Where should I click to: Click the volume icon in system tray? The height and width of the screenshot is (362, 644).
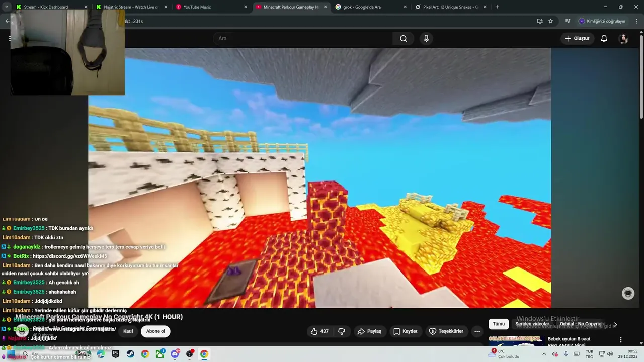610,354
